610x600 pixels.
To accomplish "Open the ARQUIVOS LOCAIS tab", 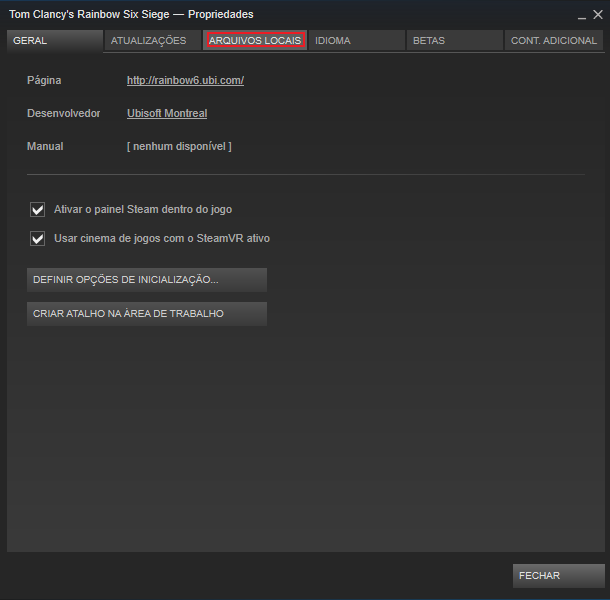I will click(x=255, y=40).
